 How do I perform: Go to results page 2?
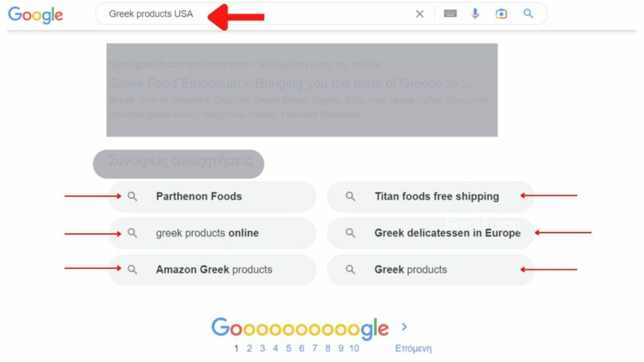click(249, 348)
